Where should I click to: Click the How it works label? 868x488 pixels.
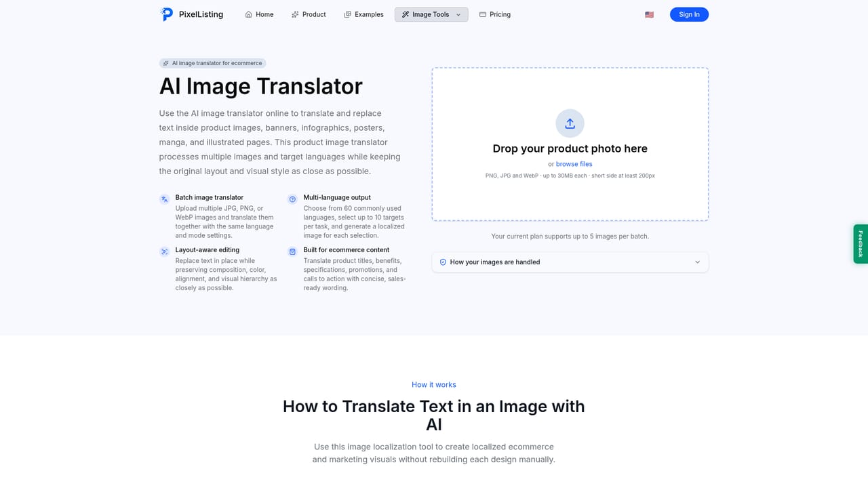[x=434, y=384]
